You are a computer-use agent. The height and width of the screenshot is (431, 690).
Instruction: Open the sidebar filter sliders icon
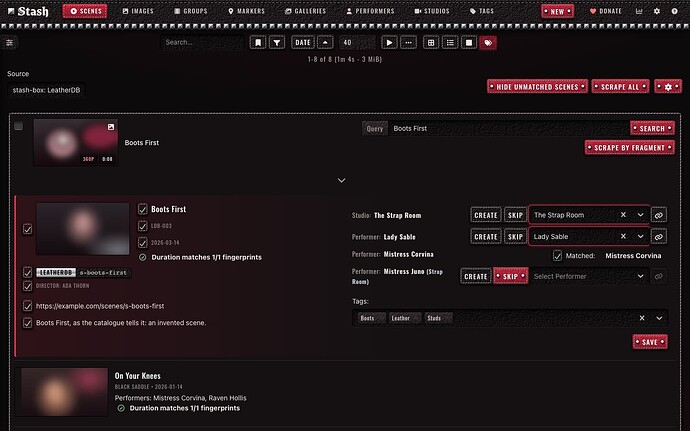[10, 43]
